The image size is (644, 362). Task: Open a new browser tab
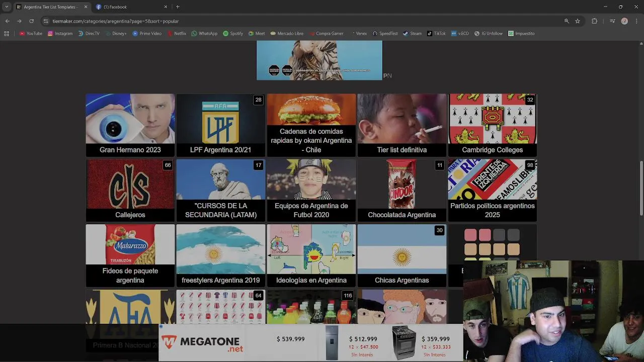(178, 7)
